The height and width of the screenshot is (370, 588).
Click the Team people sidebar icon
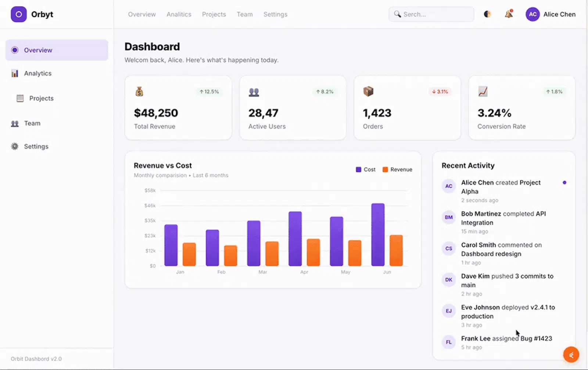click(x=15, y=123)
